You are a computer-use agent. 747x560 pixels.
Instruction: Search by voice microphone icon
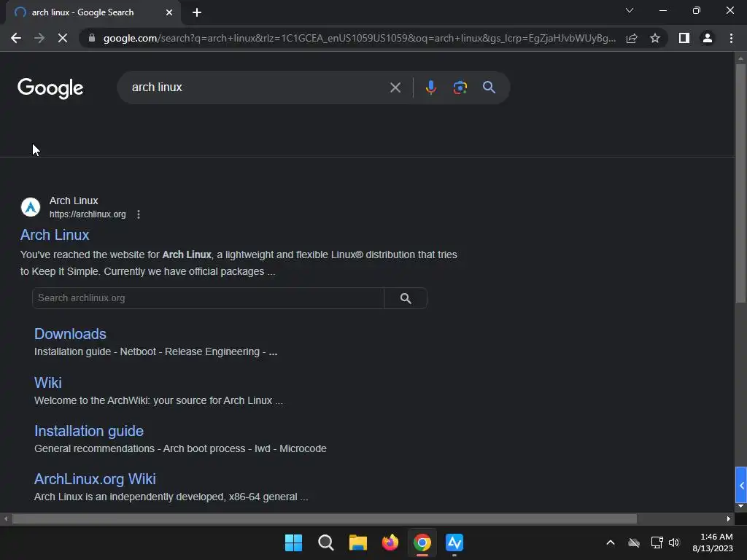click(430, 87)
